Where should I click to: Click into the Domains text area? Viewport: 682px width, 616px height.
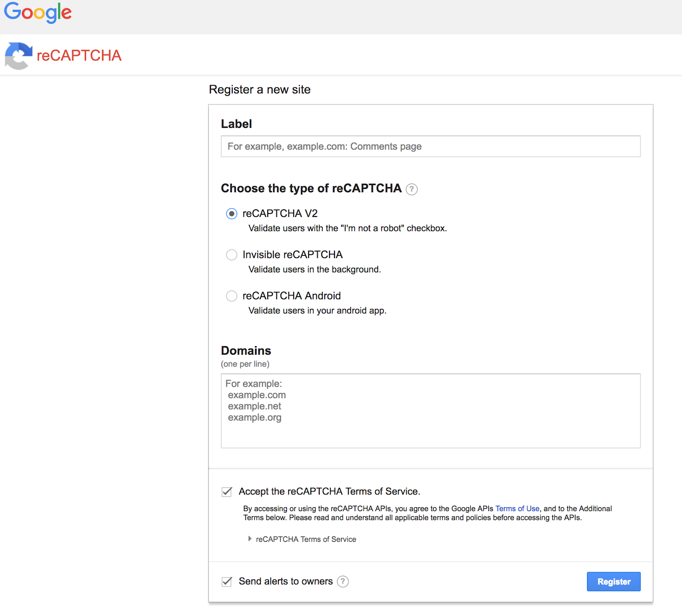[x=431, y=411]
